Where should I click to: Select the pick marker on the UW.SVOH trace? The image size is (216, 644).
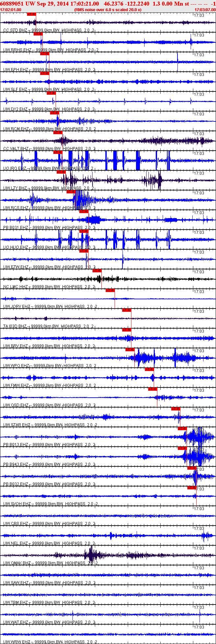pyautogui.click(x=192, y=488)
